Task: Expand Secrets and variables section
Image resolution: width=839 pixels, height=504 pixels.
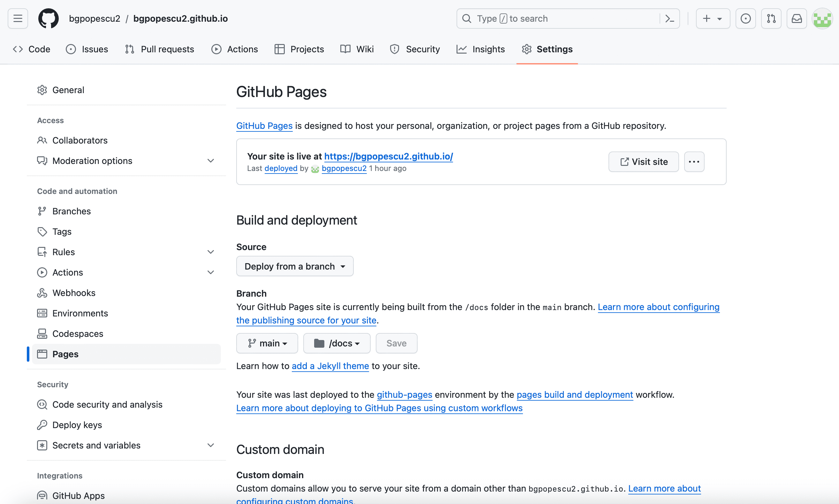Action: (x=210, y=445)
